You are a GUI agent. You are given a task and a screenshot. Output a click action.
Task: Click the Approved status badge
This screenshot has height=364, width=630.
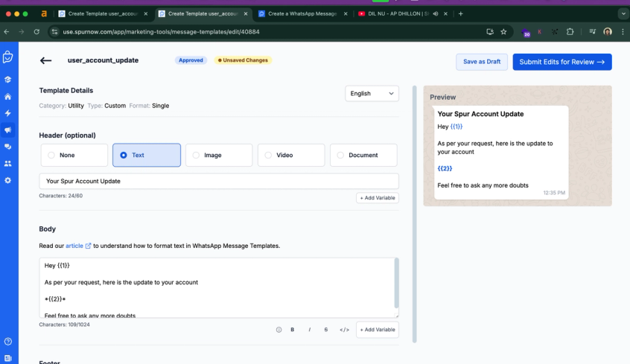pyautogui.click(x=191, y=60)
